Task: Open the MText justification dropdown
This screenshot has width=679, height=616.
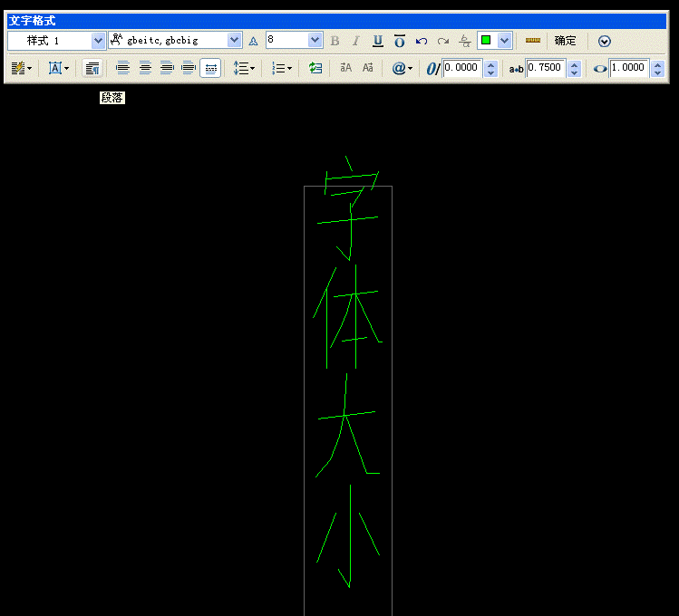Action: (x=58, y=68)
